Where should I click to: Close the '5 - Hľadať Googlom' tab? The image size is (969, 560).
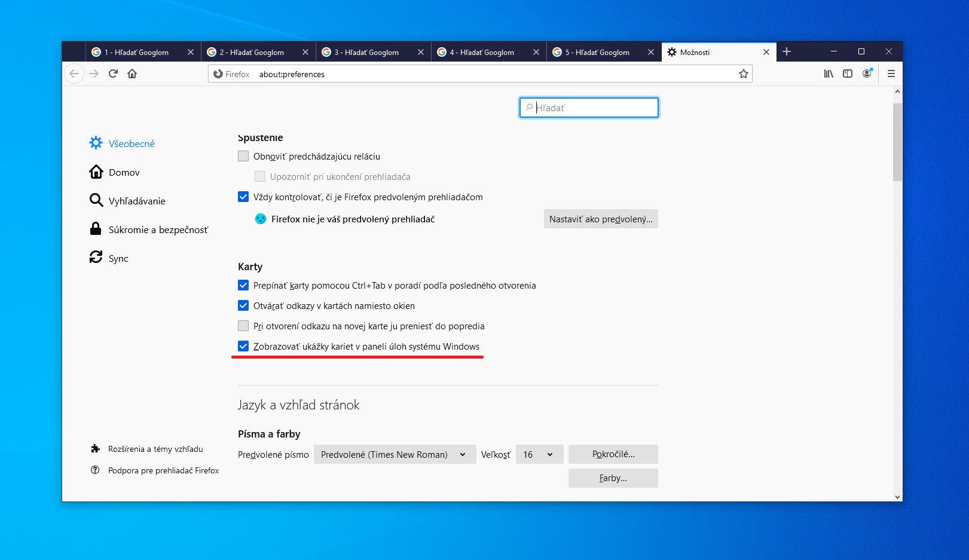point(651,52)
